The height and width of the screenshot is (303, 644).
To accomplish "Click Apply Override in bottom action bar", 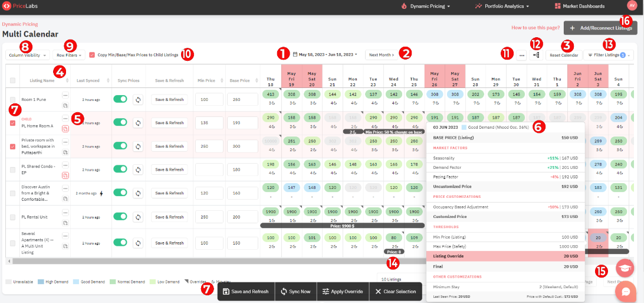I will click(343, 292).
